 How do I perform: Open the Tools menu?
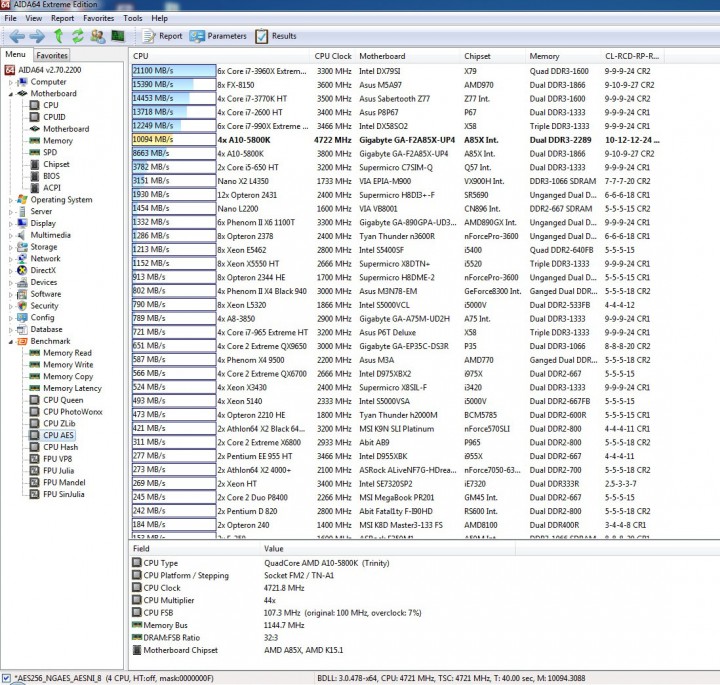coord(133,18)
